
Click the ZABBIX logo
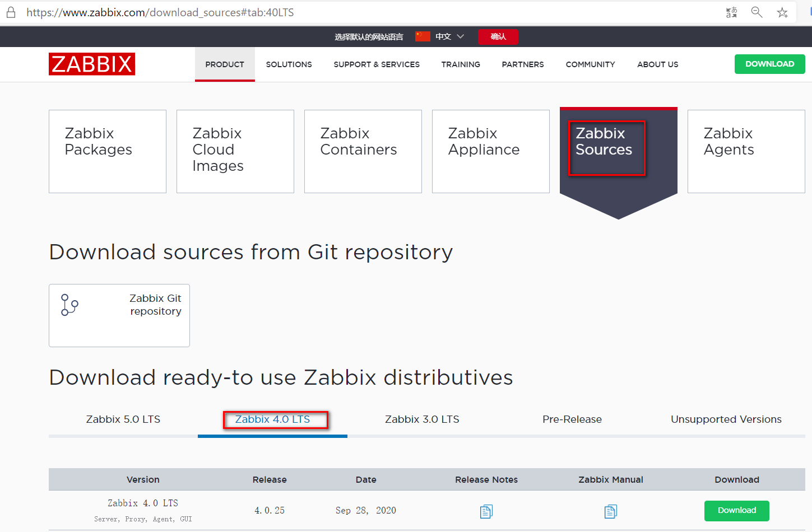click(92, 64)
